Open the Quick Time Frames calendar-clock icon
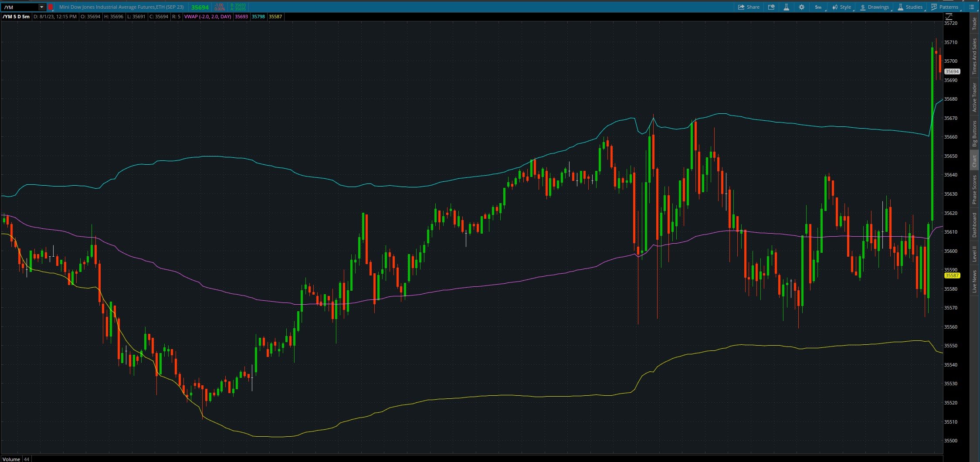This screenshot has width=980, height=462. coord(771,7)
